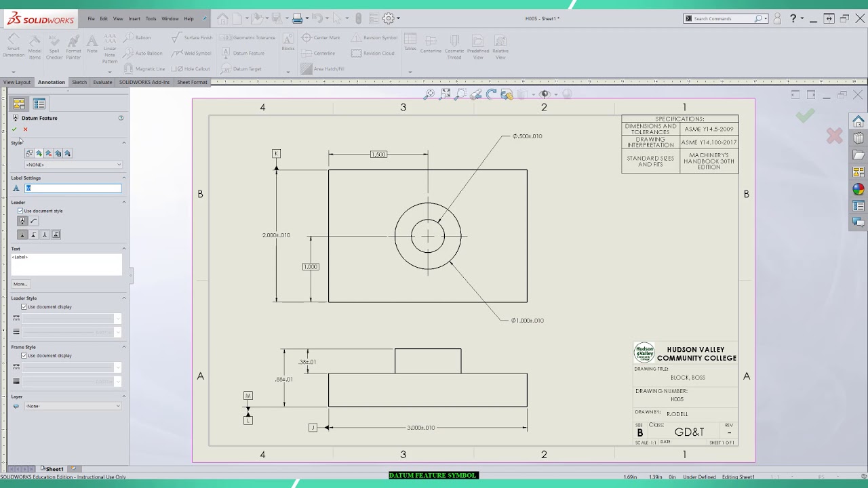Open the Layer -None- dropdown

[73, 406]
